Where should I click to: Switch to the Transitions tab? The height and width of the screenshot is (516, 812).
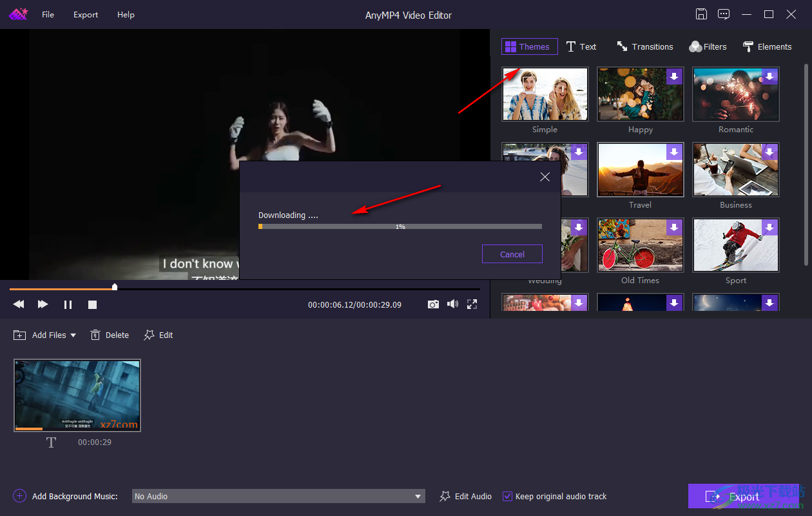(x=645, y=46)
